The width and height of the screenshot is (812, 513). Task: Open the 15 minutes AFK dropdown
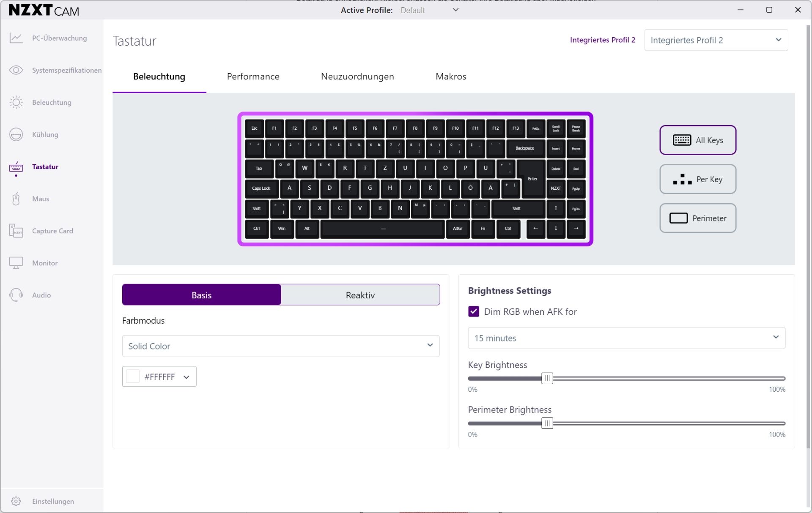point(626,338)
